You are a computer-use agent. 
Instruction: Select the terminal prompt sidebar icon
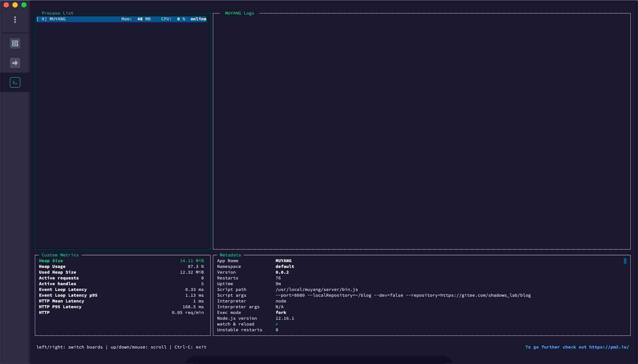(15, 83)
